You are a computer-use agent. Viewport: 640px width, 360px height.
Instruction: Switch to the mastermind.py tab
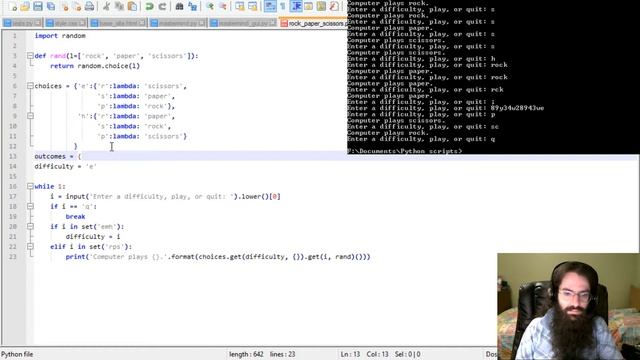click(178, 23)
